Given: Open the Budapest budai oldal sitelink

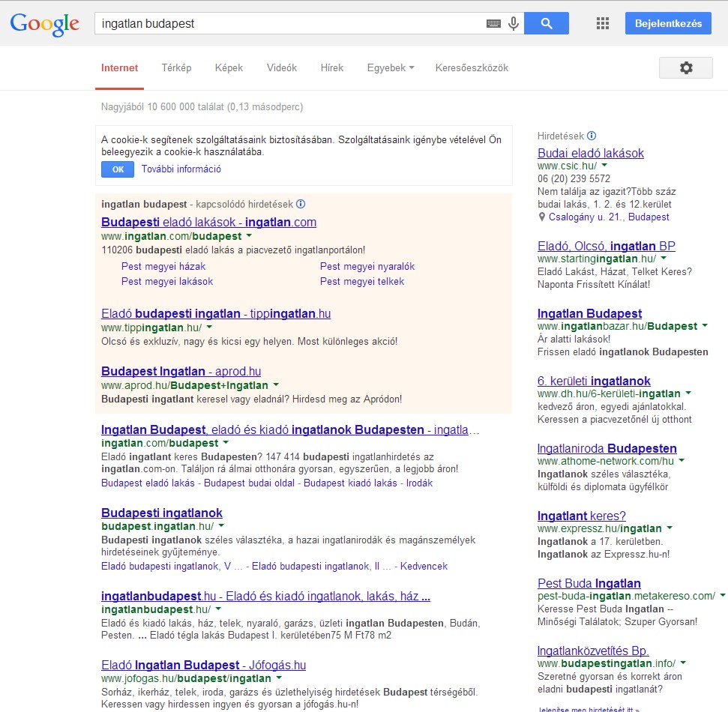Looking at the screenshot, I should 250,483.
